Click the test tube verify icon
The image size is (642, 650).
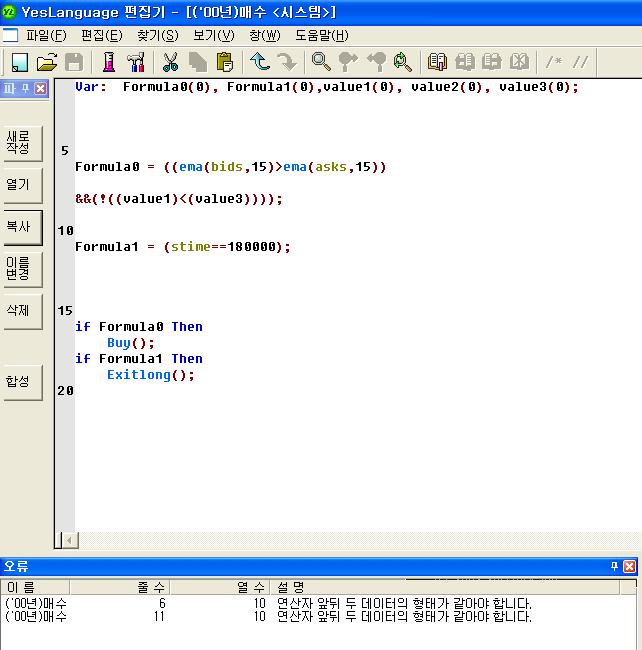[109, 62]
